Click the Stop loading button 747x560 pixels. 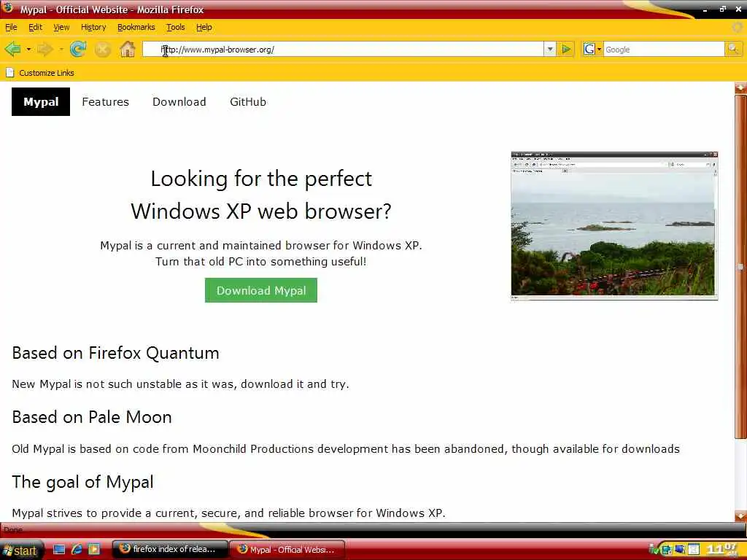point(102,49)
